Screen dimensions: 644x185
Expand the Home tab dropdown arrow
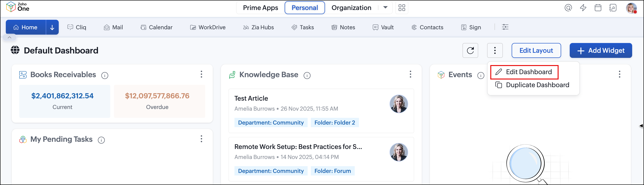52,27
